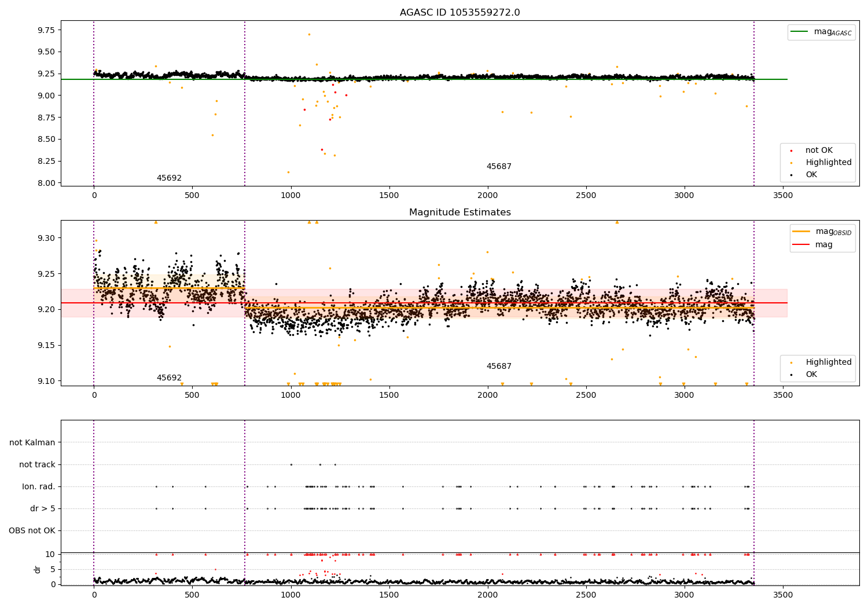Select the mag AGASC legend entry in top plot
868x608 pixels.
tap(821, 32)
